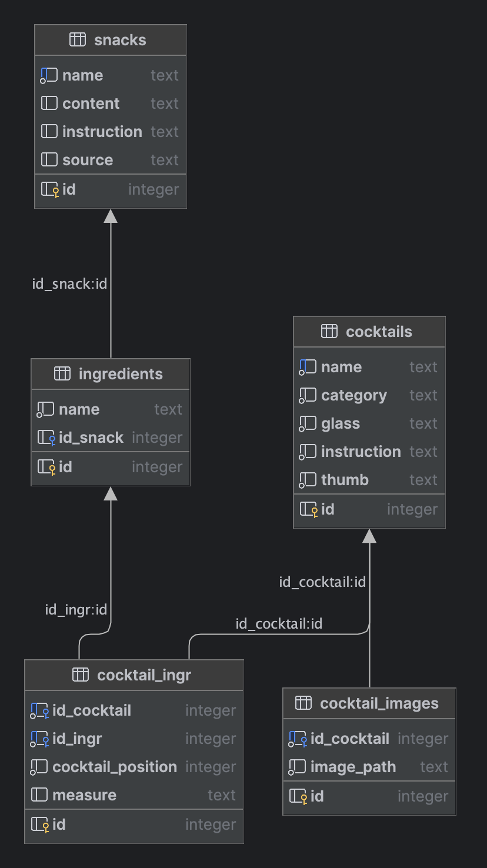Select the name column label in snacks table
The height and width of the screenshot is (868, 487).
point(83,75)
